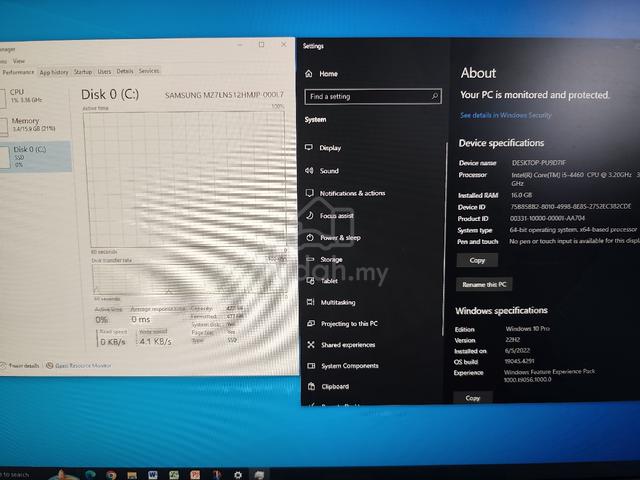The image size is (640, 480).
Task: Click the OS build value 19045.4291
Action: click(x=519, y=361)
